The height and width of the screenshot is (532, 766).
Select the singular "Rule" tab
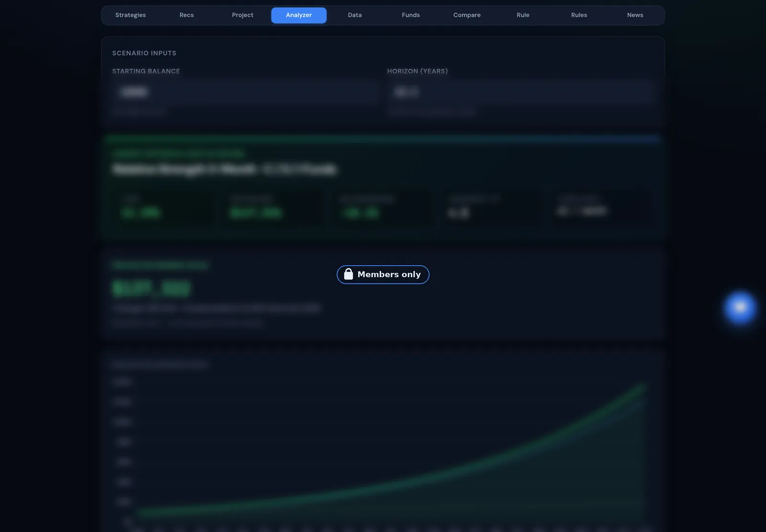[x=523, y=15]
